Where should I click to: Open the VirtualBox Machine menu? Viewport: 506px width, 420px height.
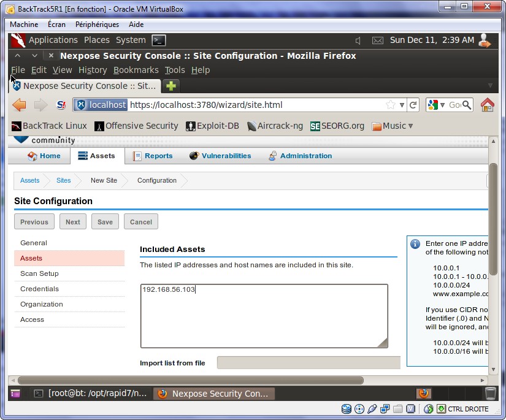(x=24, y=25)
